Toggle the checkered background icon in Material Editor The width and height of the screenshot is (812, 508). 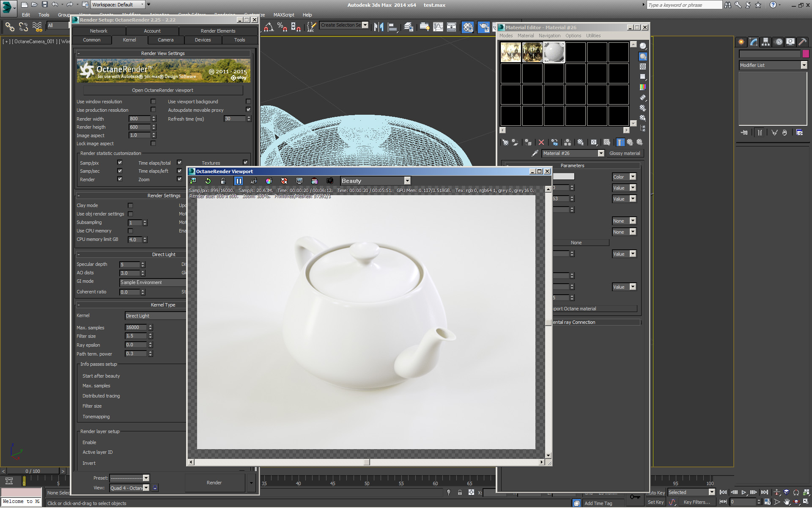click(x=643, y=66)
